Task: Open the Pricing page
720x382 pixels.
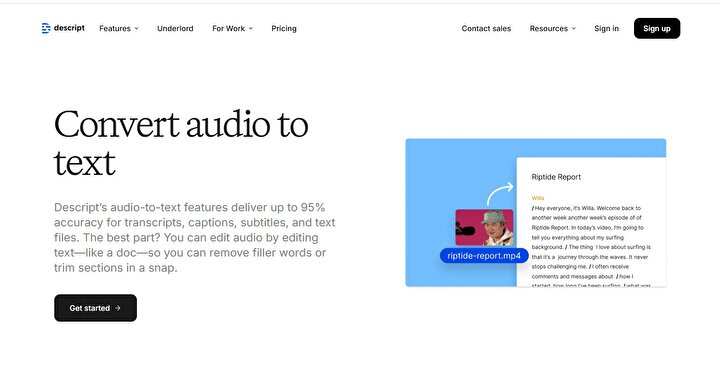Action: [284, 28]
